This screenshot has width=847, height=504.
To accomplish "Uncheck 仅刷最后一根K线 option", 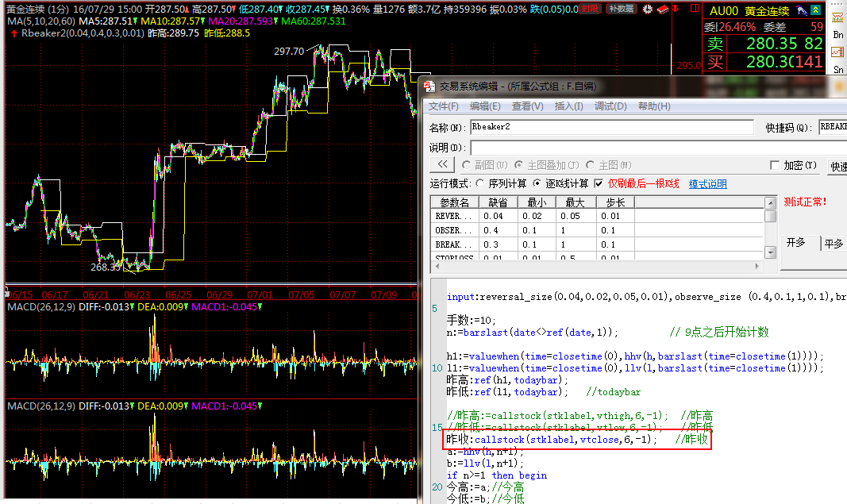I will (599, 183).
